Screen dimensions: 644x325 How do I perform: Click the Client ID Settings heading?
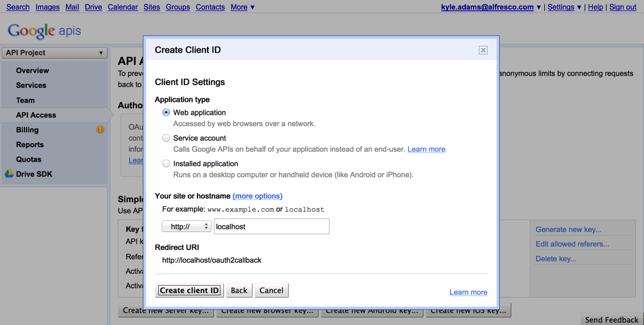coord(190,82)
